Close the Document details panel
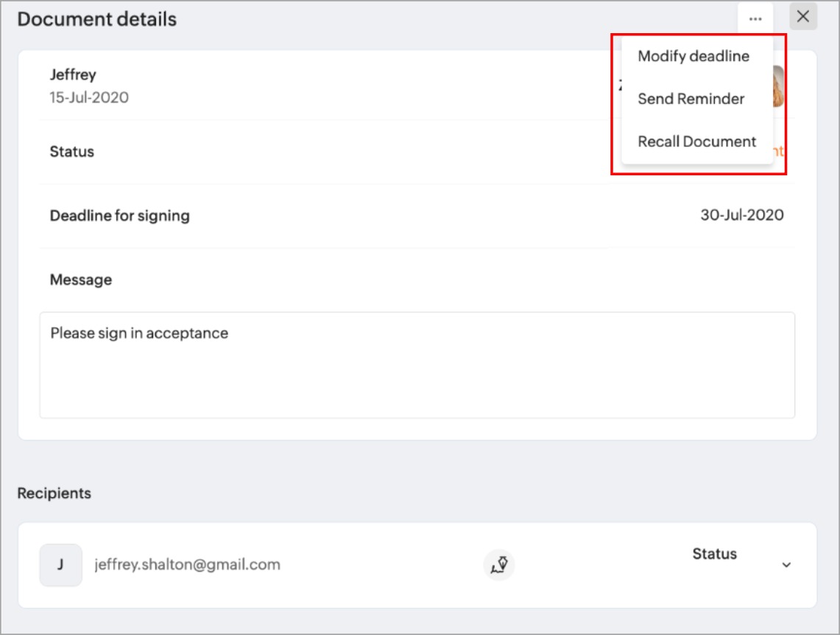Image resolution: width=840 pixels, height=635 pixels. (803, 17)
